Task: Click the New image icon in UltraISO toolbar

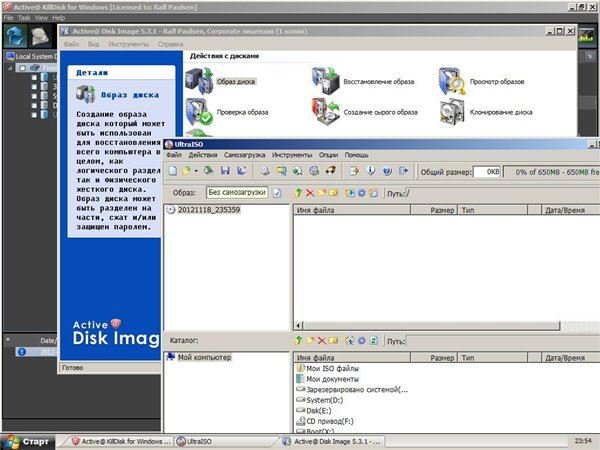Action: (x=173, y=171)
